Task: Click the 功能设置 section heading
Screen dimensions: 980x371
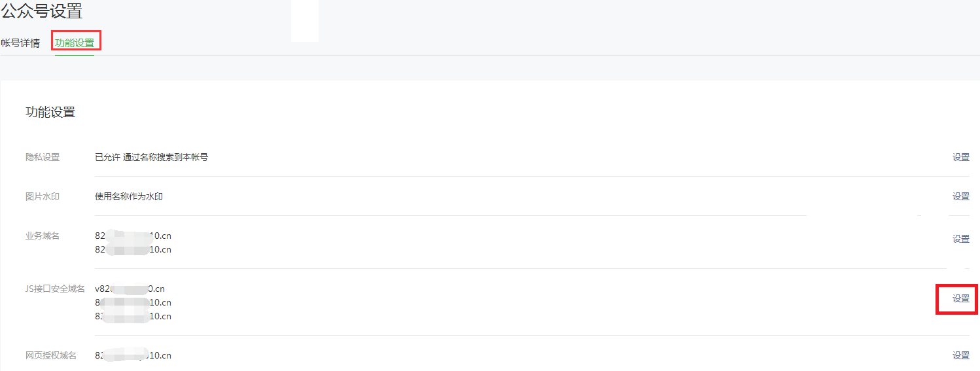Action: point(50,112)
